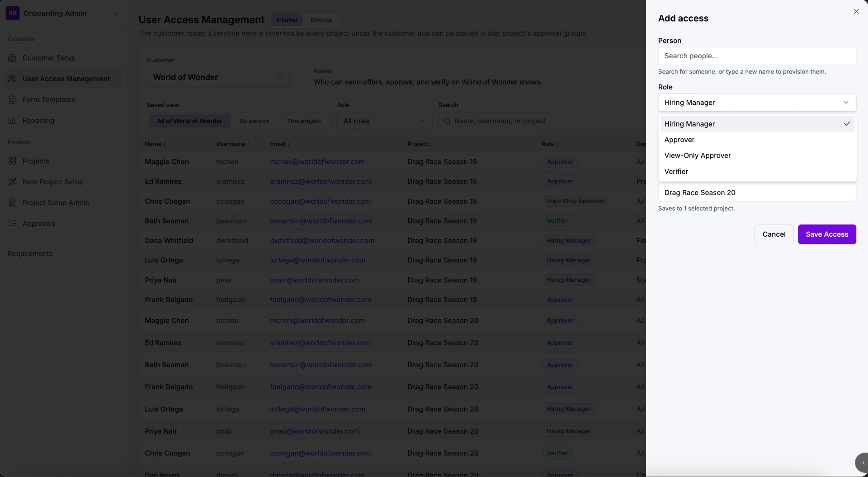The height and width of the screenshot is (477, 868).
Task: Click the New Project Setup wand icon
Action: [12, 182]
